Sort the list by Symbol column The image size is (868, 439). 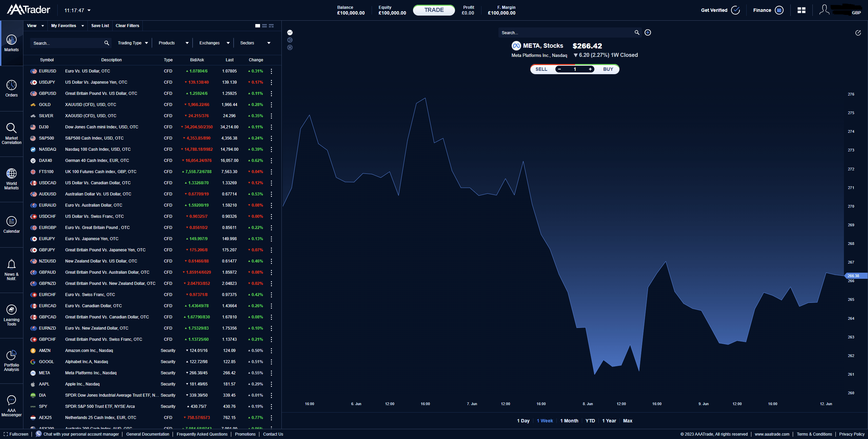pos(47,60)
